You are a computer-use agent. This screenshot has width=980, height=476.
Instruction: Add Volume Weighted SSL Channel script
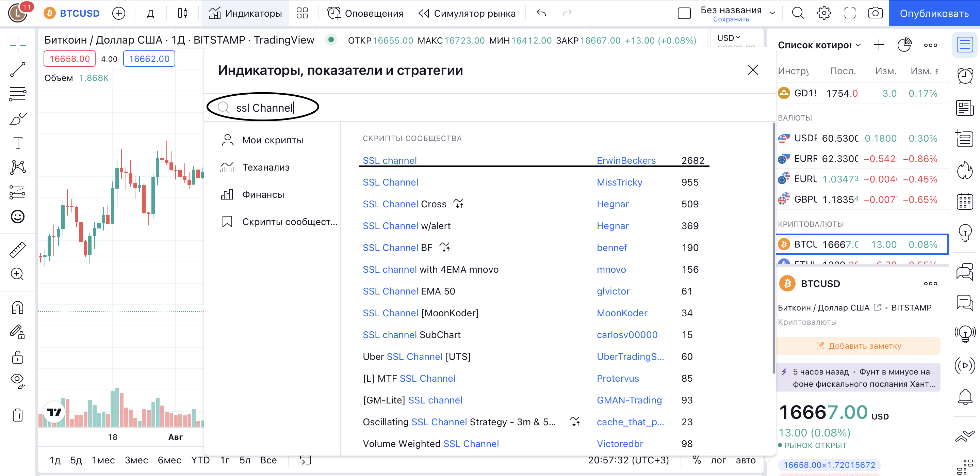[x=431, y=443]
